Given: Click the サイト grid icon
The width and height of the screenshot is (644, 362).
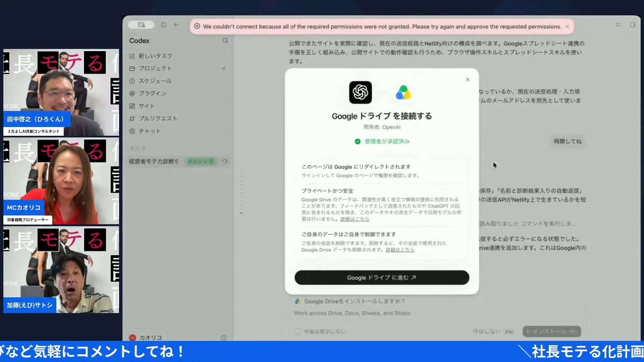Looking at the screenshot, I should 132,106.
